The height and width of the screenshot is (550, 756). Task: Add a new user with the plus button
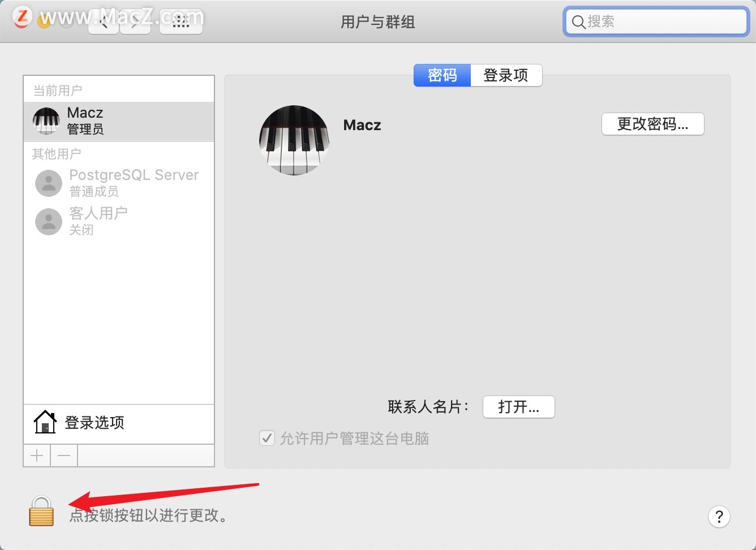click(36, 455)
